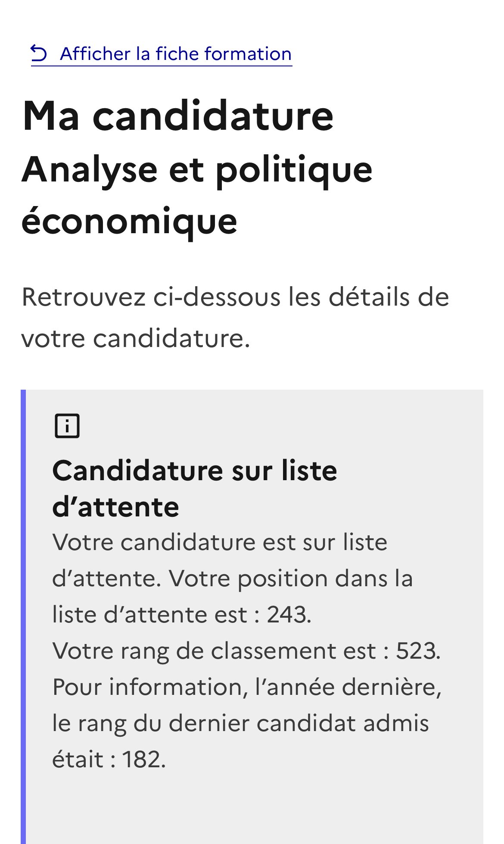The width and height of the screenshot is (504, 844).
Task: Open the "Afficher la fiche formation" link
Action: (x=176, y=54)
